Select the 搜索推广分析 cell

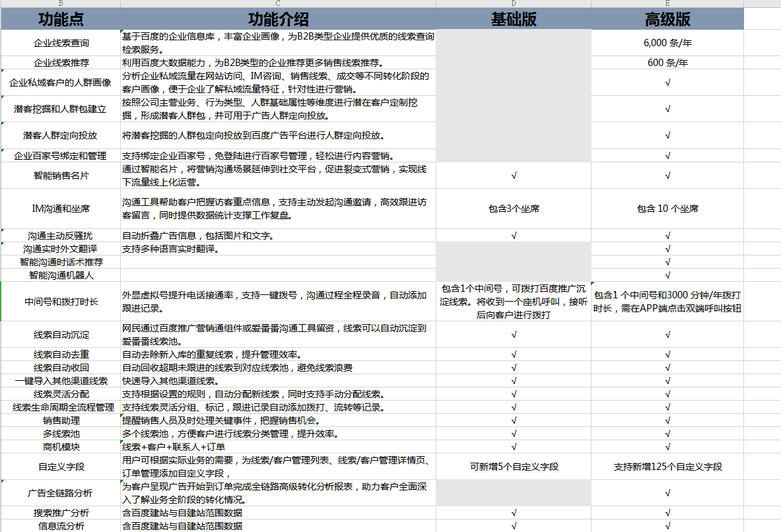point(61,513)
